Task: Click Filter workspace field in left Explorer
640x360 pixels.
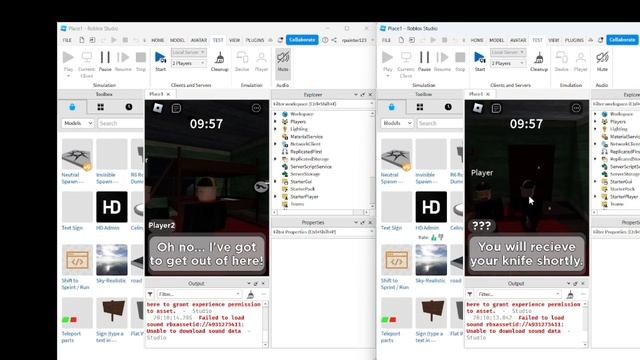Action: [x=323, y=104]
